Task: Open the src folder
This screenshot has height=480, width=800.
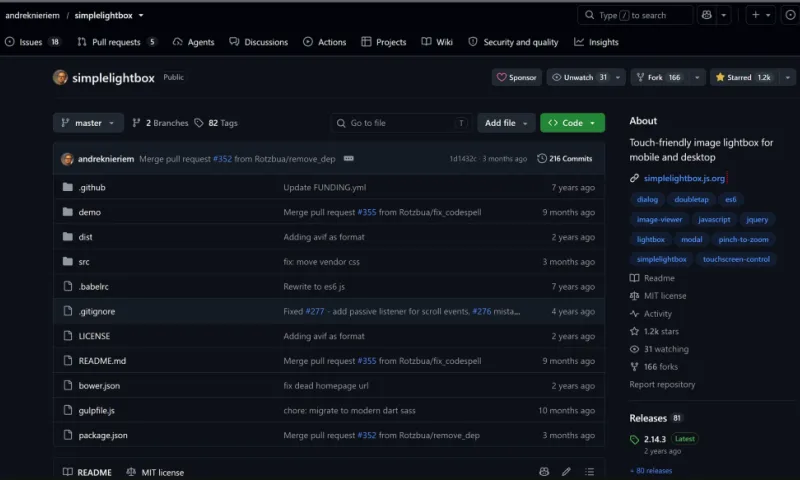Action: click(84, 262)
